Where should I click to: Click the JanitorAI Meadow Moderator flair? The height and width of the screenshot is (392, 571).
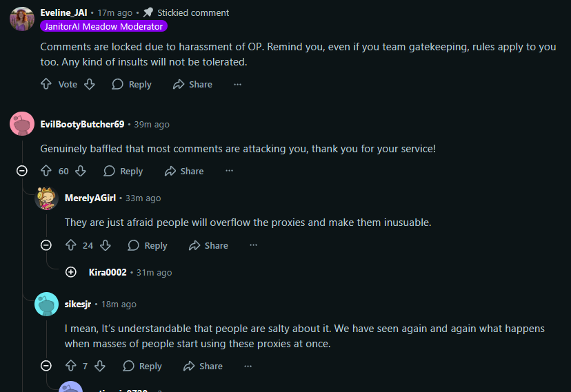[103, 26]
